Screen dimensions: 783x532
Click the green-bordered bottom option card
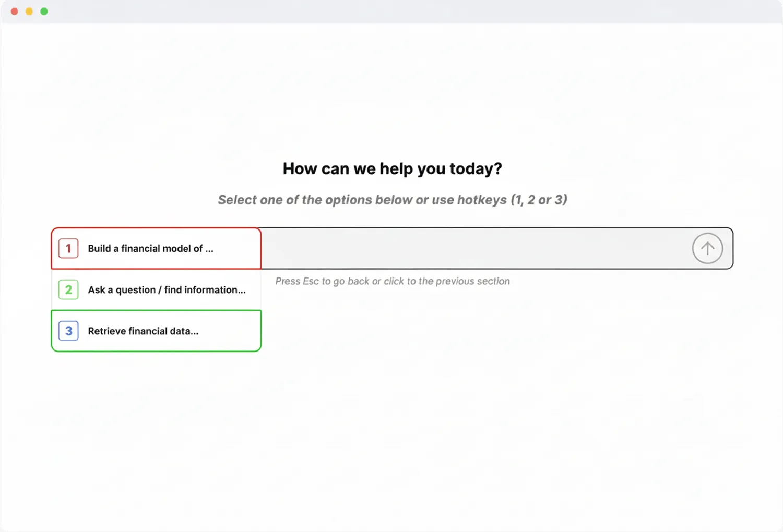[x=155, y=331]
